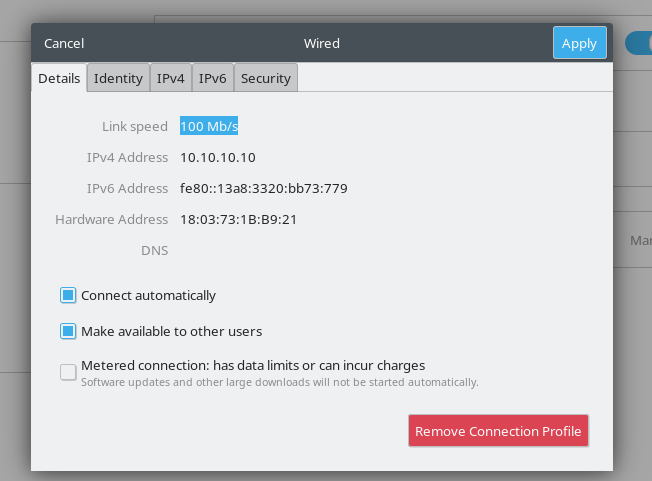Image resolution: width=652 pixels, height=481 pixels.
Task: Click the Hardware Address label
Action: click(x=112, y=219)
